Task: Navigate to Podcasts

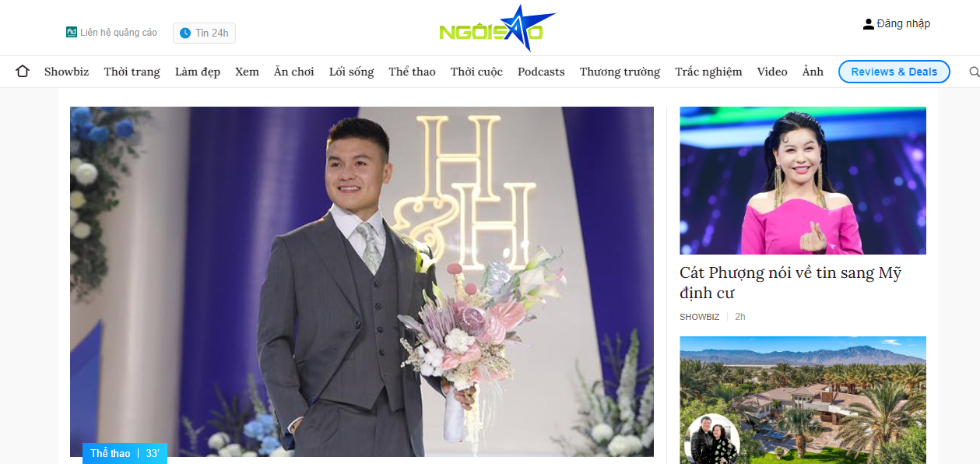Action: coord(541,72)
